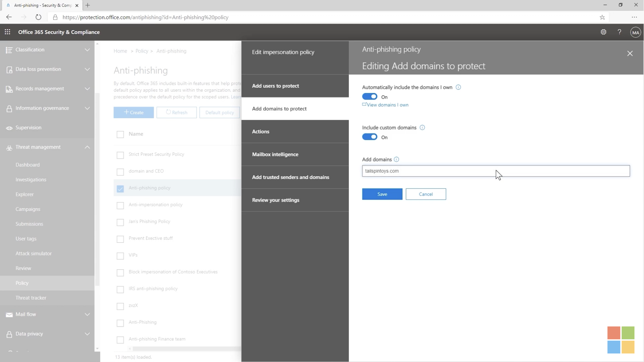Click the Save button

pos(382,194)
